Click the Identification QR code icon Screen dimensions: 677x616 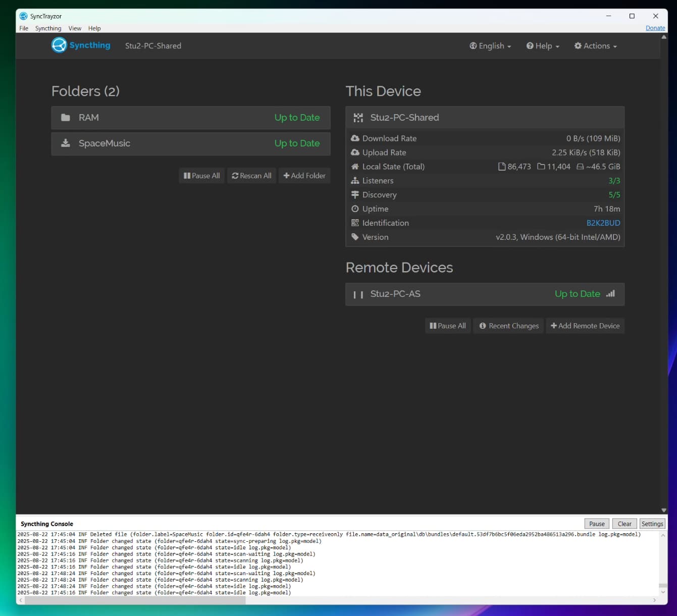pos(355,223)
